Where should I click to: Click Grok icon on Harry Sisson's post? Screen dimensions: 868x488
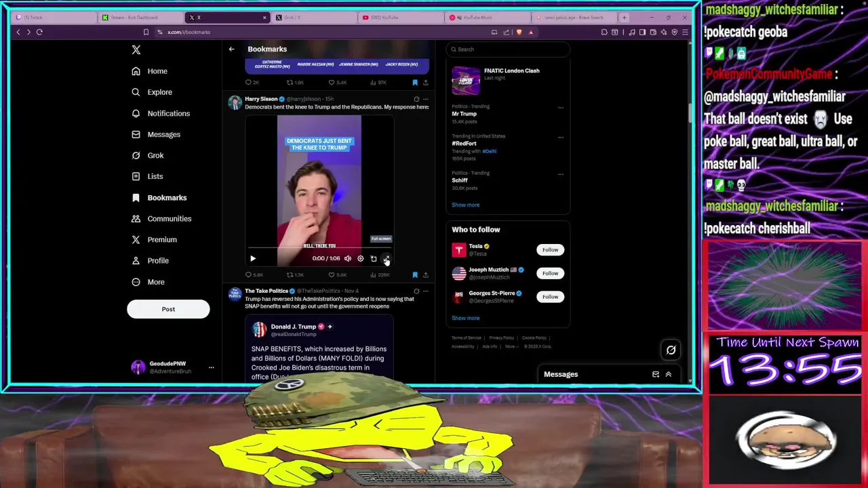(x=416, y=99)
